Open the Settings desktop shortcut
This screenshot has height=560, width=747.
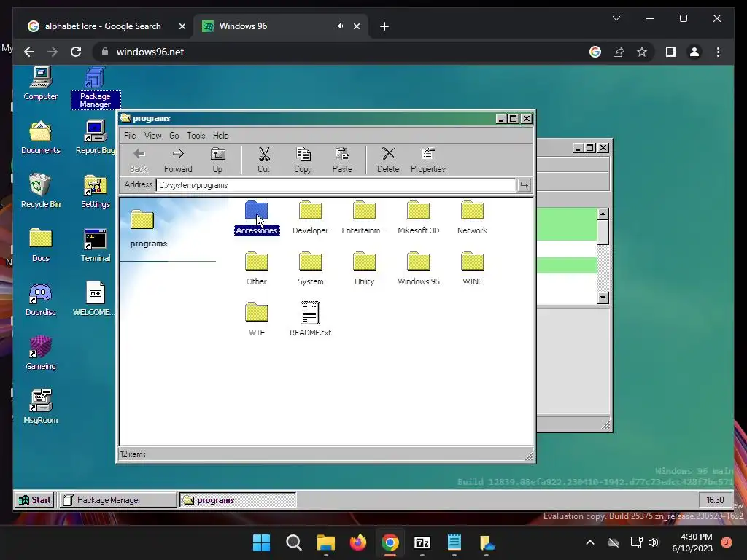(96, 192)
